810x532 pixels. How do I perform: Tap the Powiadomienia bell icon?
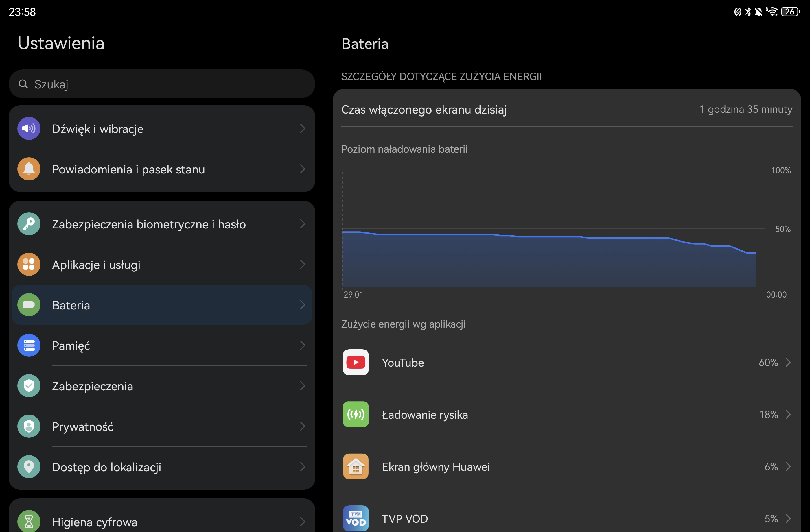point(29,169)
